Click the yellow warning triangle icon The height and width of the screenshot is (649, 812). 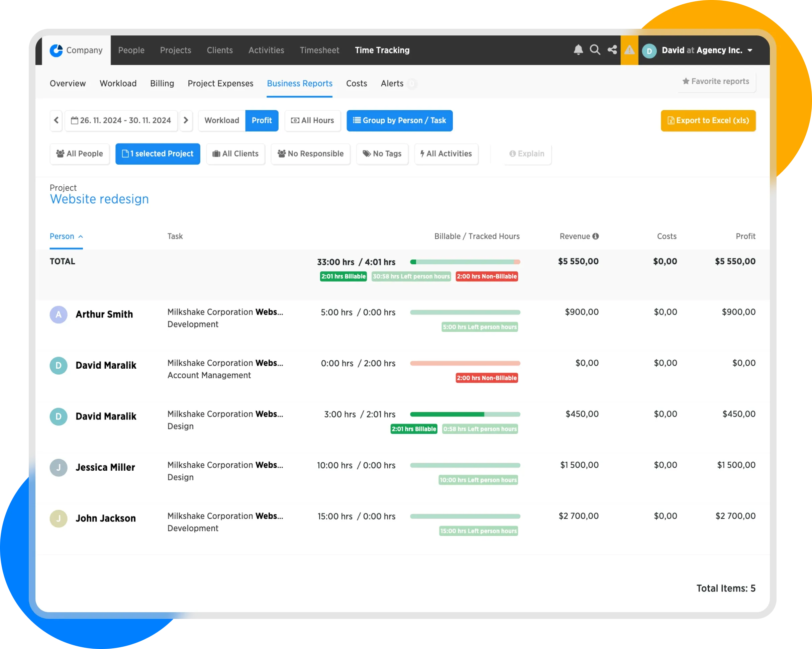[x=629, y=50]
